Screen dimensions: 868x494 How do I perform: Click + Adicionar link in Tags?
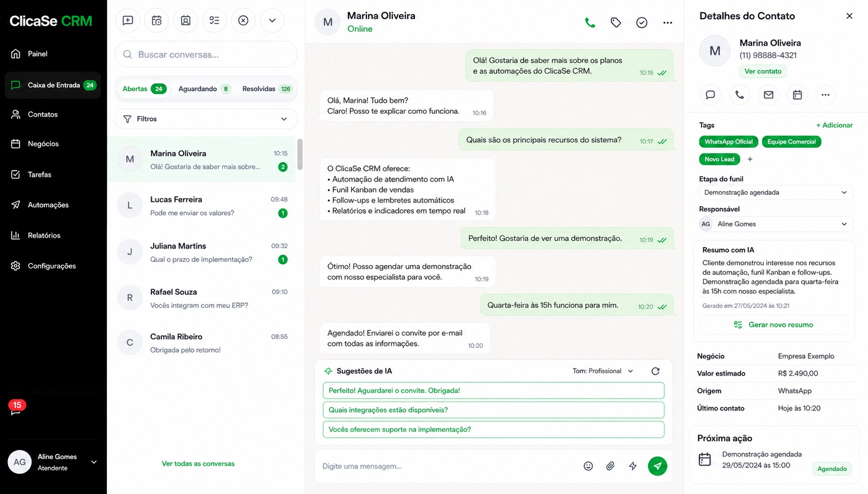click(x=834, y=125)
